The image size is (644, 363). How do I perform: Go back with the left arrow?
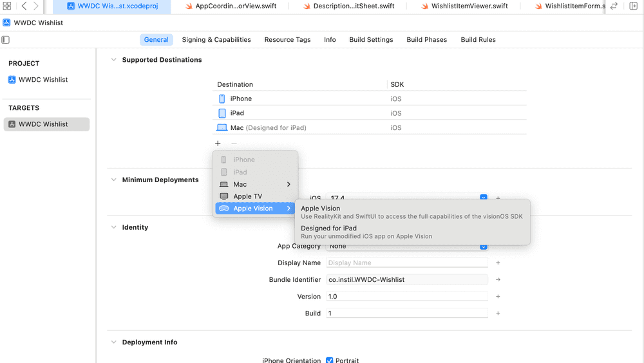click(24, 6)
